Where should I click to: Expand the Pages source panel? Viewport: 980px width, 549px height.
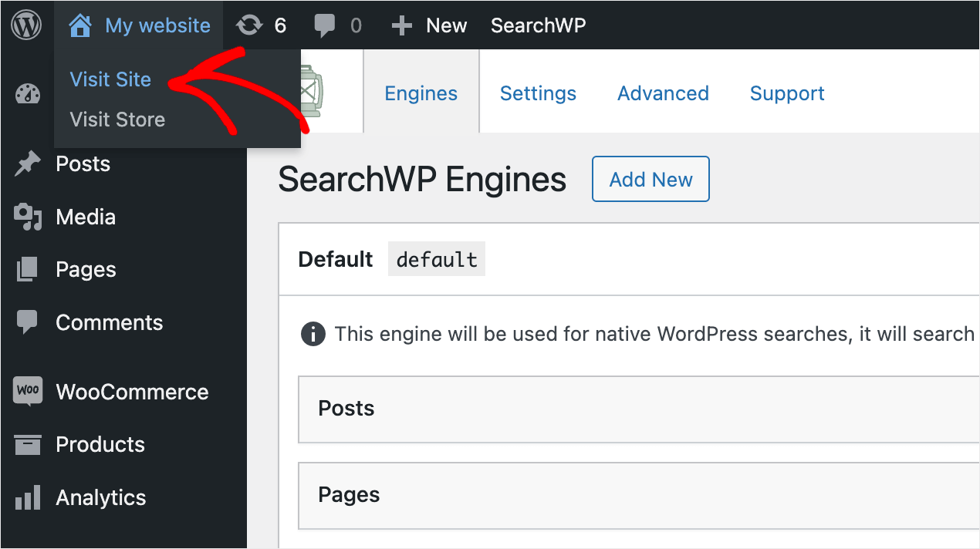[639, 495]
